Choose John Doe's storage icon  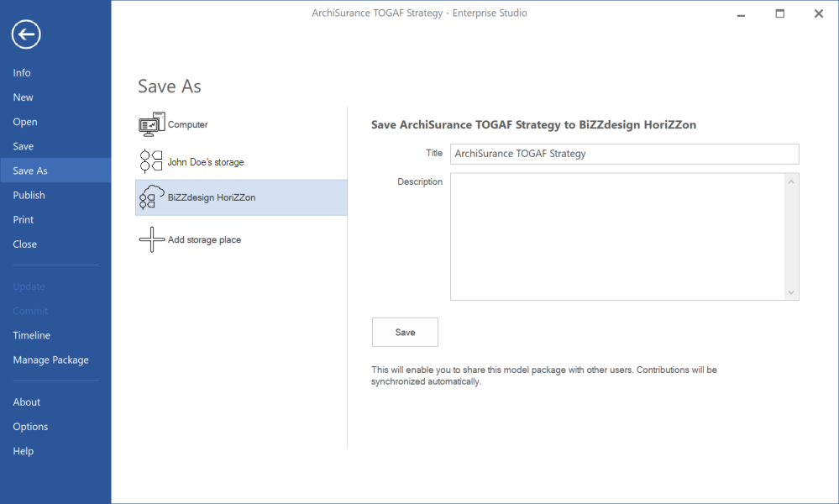pos(151,161)
